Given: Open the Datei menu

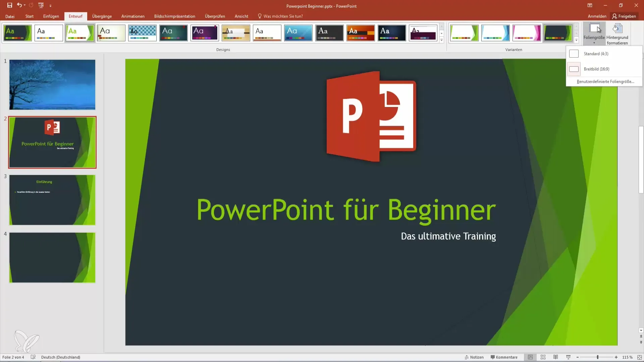Looking at the screenshot, I should (10, 16).
